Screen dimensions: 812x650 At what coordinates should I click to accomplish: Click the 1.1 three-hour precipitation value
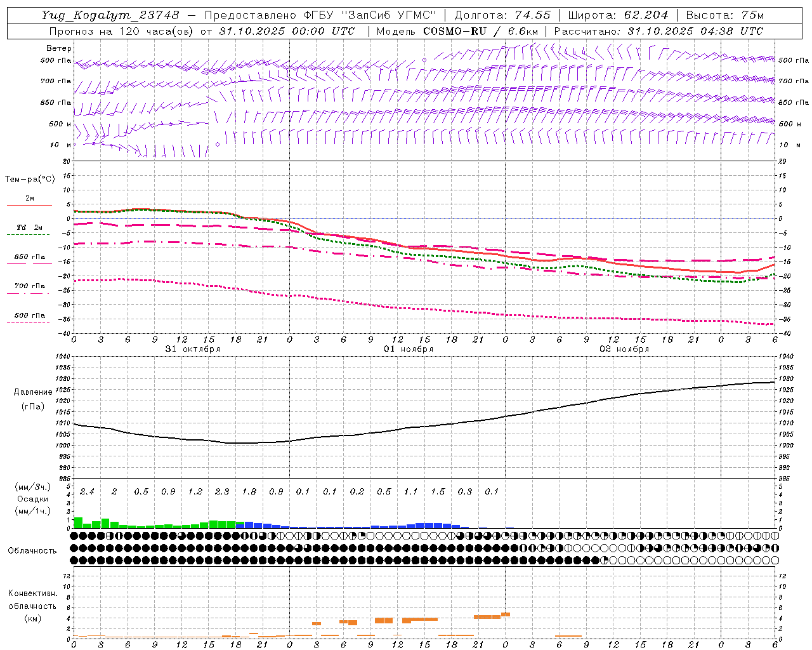[x=411, y=492]
